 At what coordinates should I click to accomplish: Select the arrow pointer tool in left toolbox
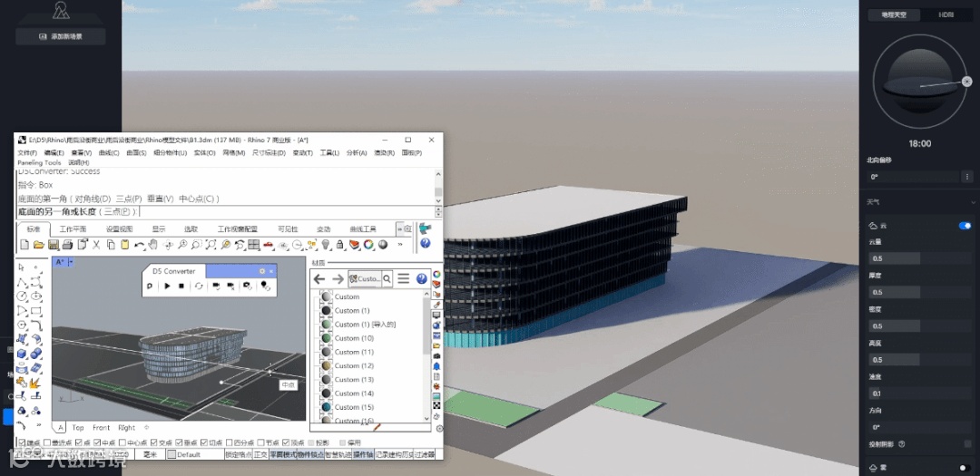pyautogui.click(x=22, y=267)
